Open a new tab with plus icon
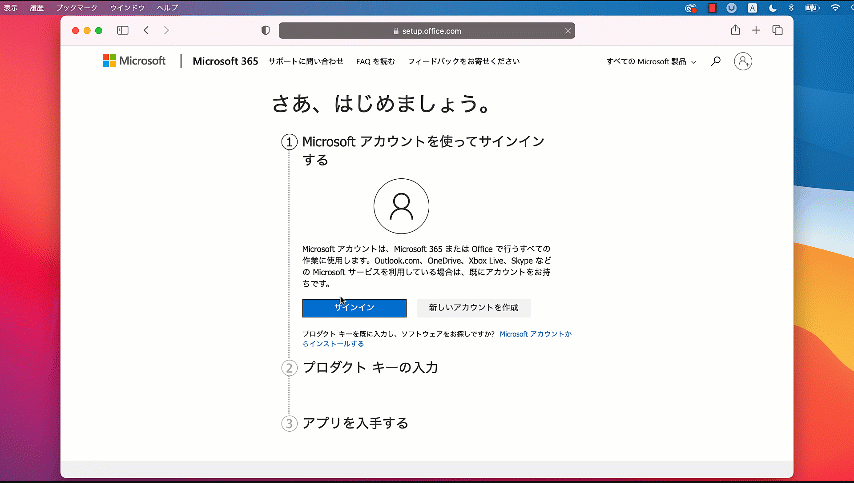Screen dimensions: 854x483 click(756, 31)
